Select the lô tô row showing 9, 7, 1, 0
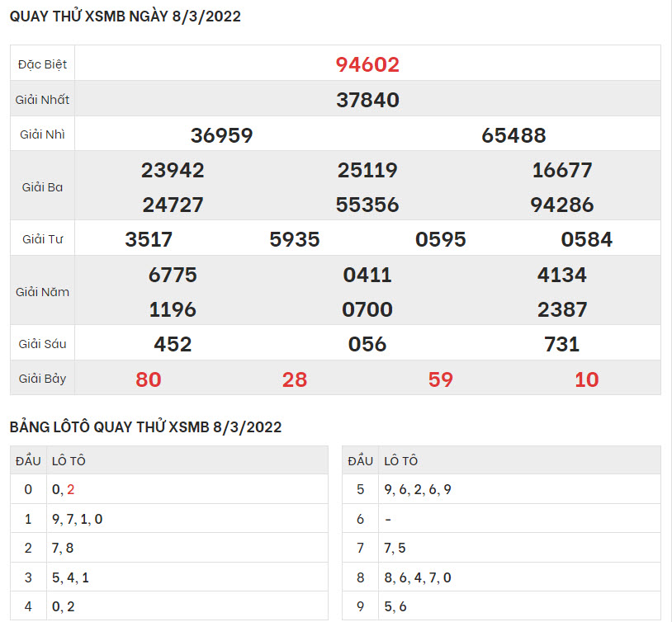 [x=78, y=519]
